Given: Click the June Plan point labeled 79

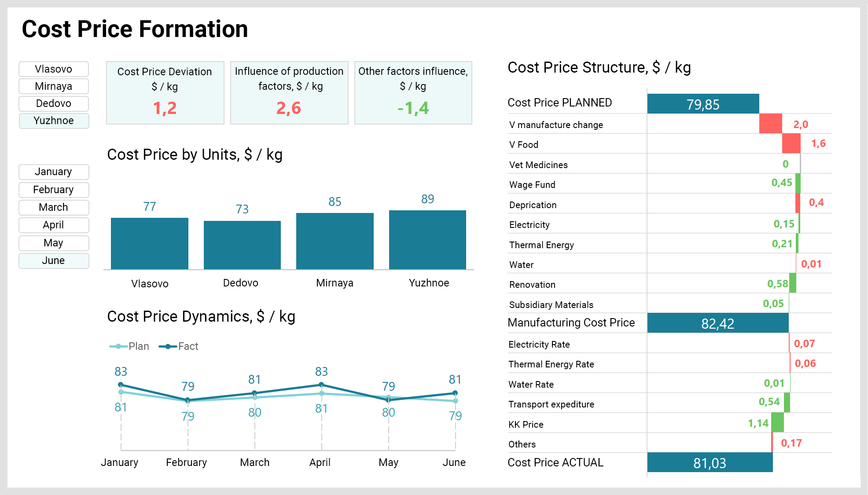Looking at the screenshot, I should tap(456, 401).
